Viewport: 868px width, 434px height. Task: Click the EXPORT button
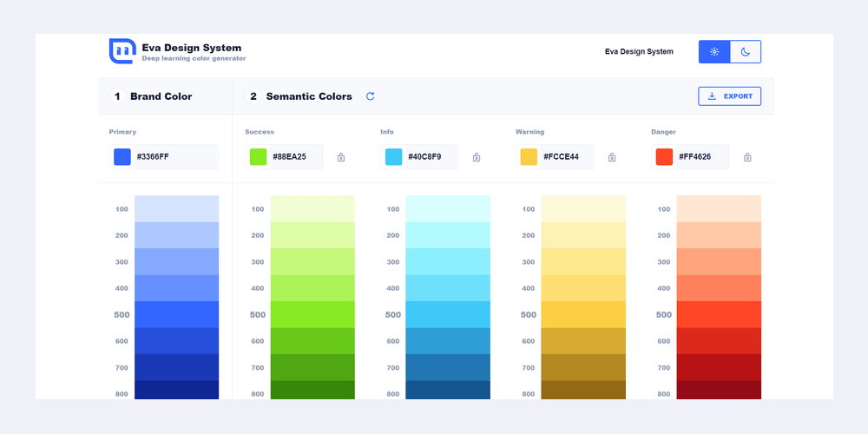point(730,96)
